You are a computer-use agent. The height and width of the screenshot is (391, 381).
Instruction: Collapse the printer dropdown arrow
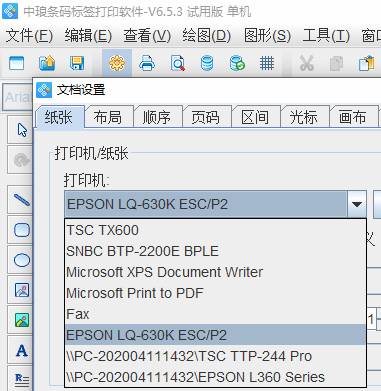tap(357, 204)
